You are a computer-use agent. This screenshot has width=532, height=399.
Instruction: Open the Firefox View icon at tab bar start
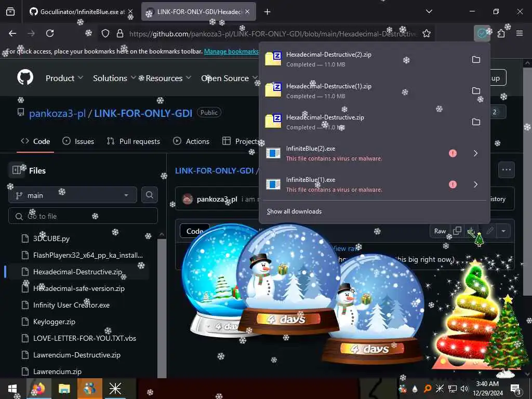coord(10,12)
